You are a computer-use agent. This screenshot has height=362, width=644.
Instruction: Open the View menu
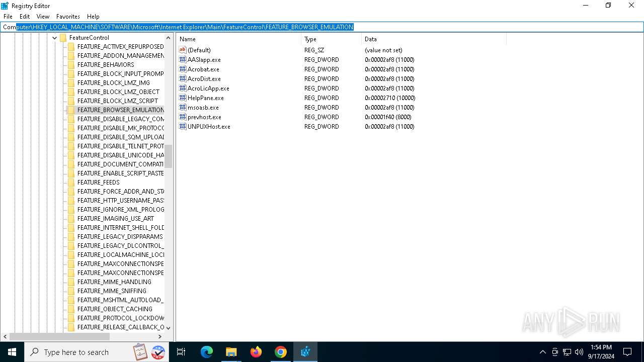(x=43, y=17)
